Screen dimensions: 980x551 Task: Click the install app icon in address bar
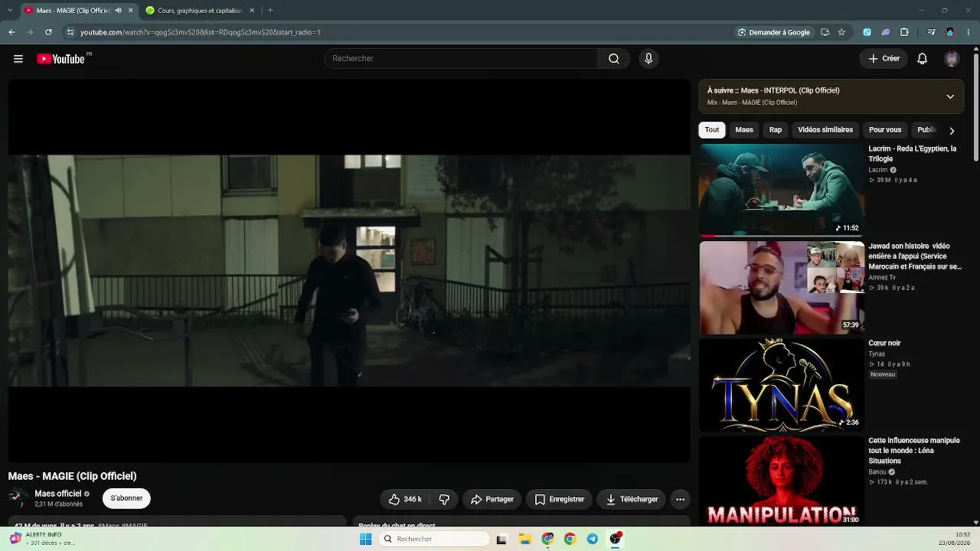(x=825, y=32)
